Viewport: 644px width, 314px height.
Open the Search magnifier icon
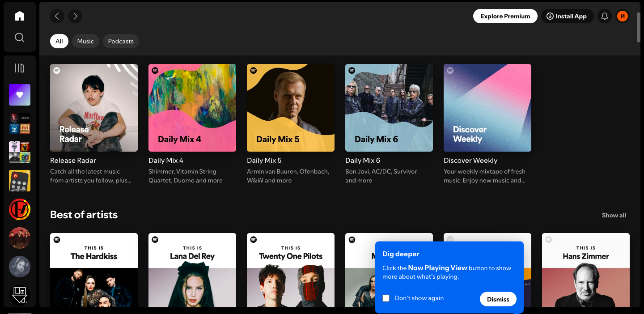20,38
